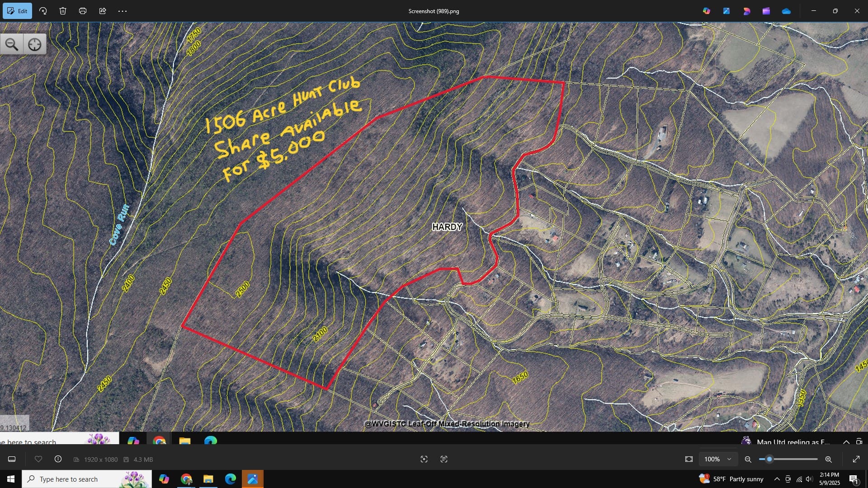Click the zoom in magnifier in bottom bar
Screen dimensions: 868x488
[x=828, y=459]
